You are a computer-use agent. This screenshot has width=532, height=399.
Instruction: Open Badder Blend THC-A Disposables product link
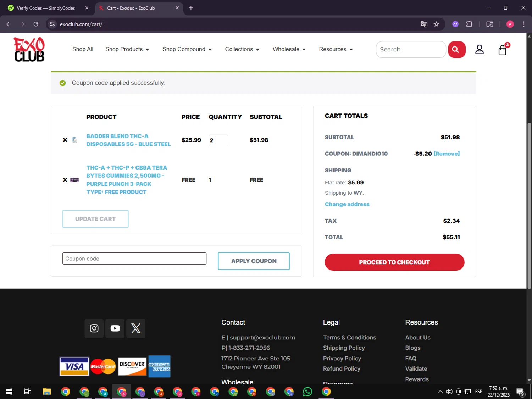click(128, 140)
